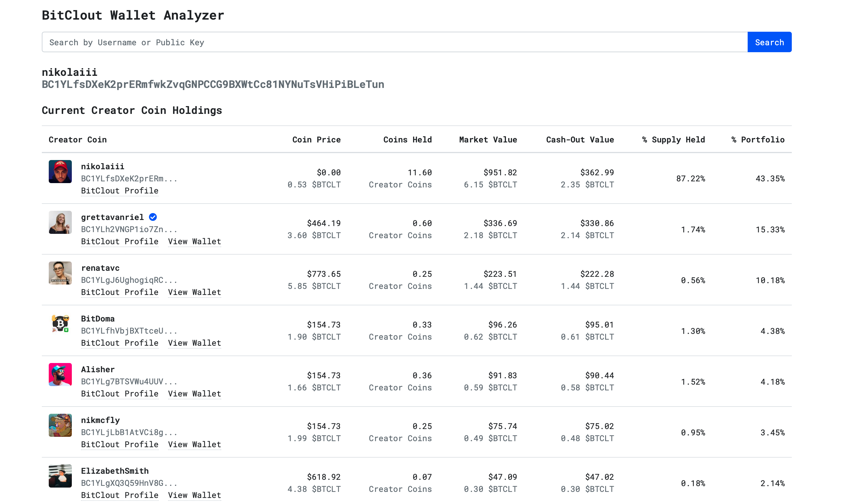View Wallet for BitDoma
This screenshot has height=504, width=844.
[x=194, y=343]
